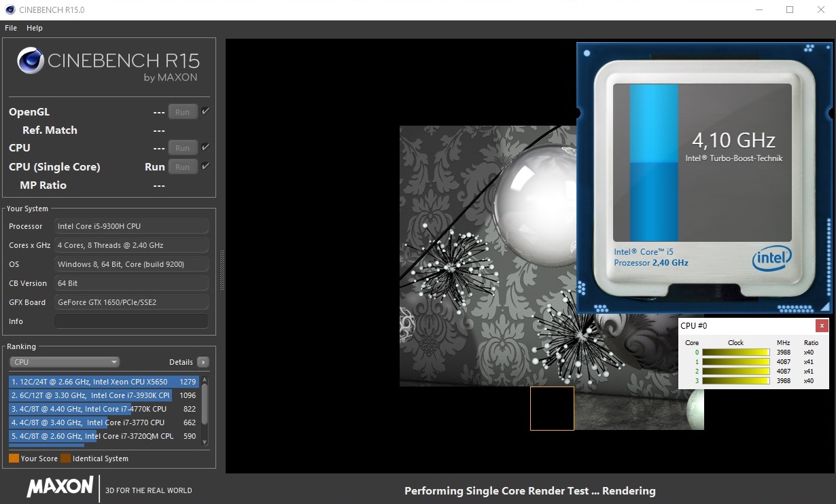Open the File menu
Viewport: 836px width, 504px height.
coord(11,28)
